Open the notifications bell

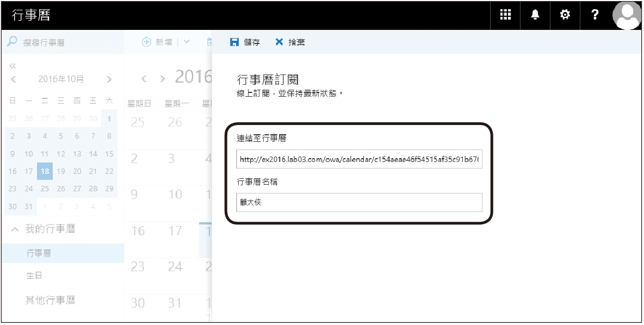(x=535, y=15)
